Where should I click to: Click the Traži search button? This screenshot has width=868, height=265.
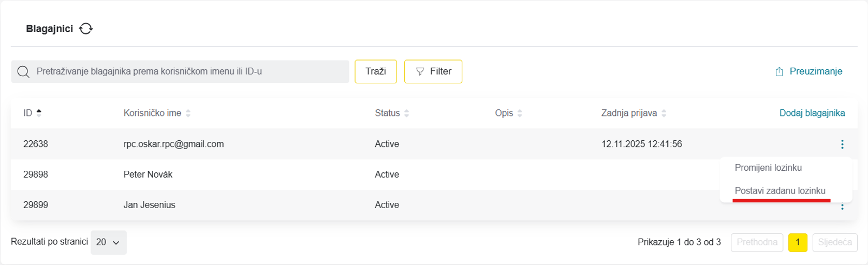pyautogui.click(x=376, y=71)
